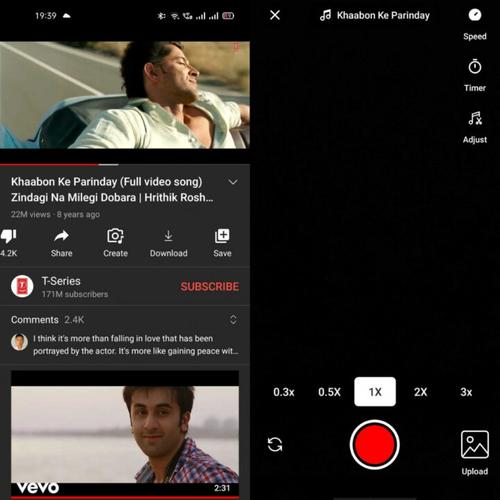The image size is (500, 500).
Task: Open the Timer stopwatch icon
Action: point(475,66)
